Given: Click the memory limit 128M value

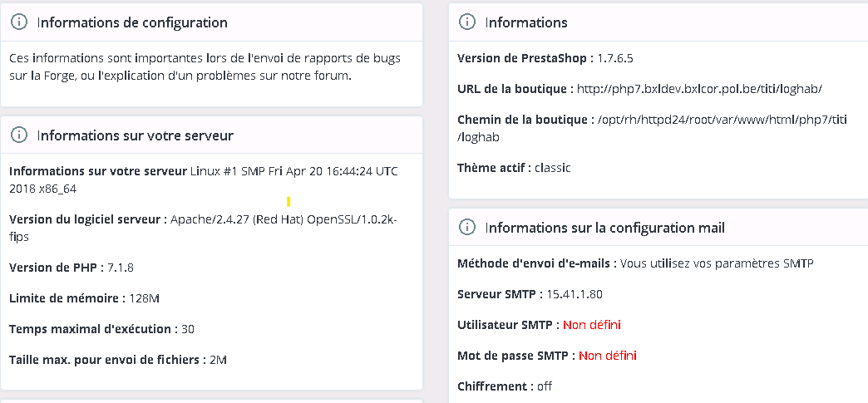Looking at the screenshot, I should pyautogui.click(x=144, y=299).
